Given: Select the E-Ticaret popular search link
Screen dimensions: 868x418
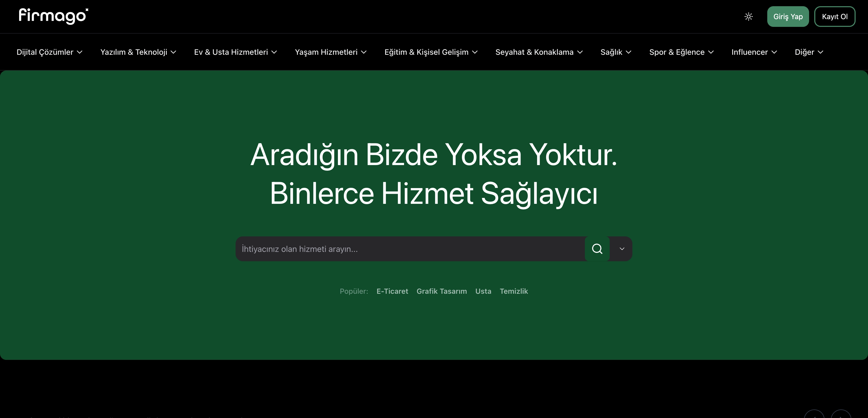Looking at the screenshot, I should 392,291.
